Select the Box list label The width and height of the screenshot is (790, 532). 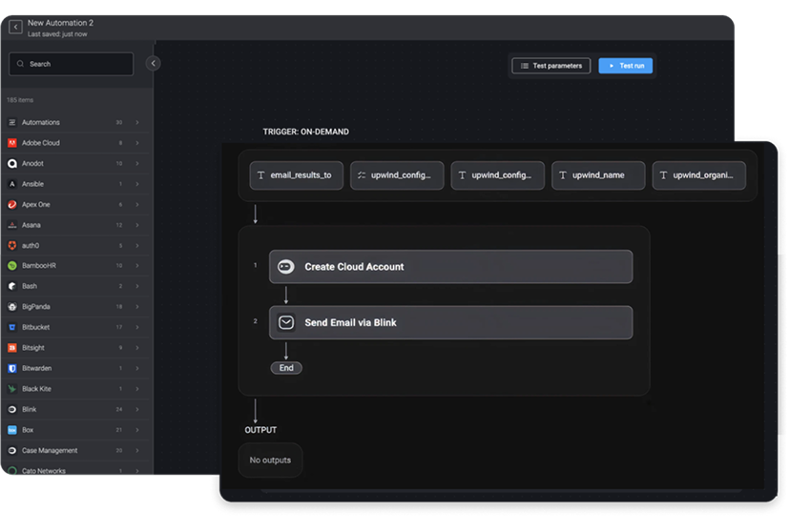28,430
